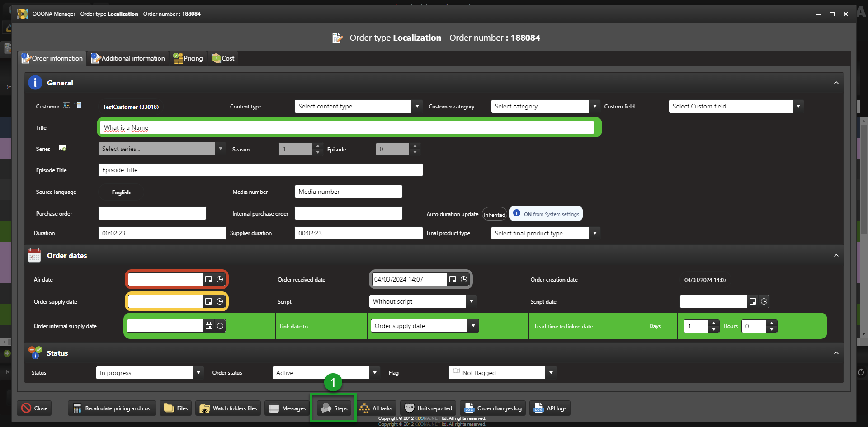
Task: Toggle Inherited auto duration update
Action: click(494, 215)
